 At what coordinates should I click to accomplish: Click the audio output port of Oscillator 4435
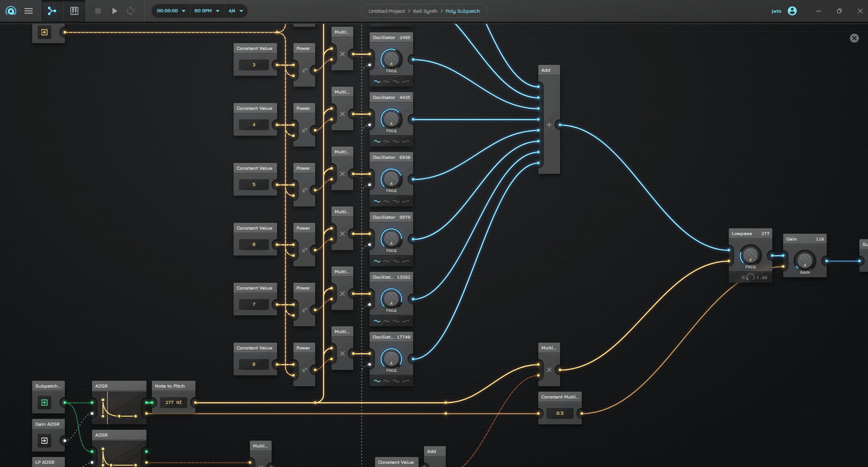[413, 119]
